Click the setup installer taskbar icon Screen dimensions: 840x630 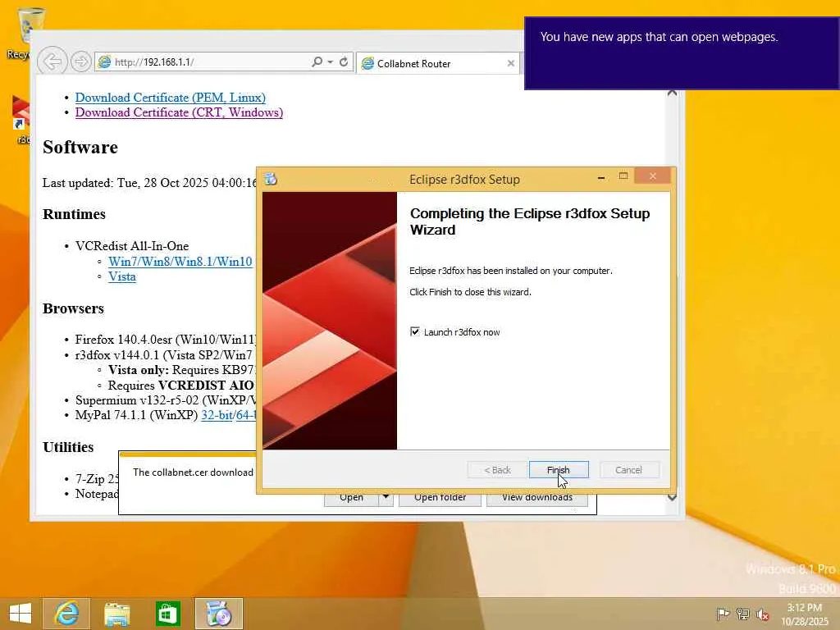click(218, 614)
